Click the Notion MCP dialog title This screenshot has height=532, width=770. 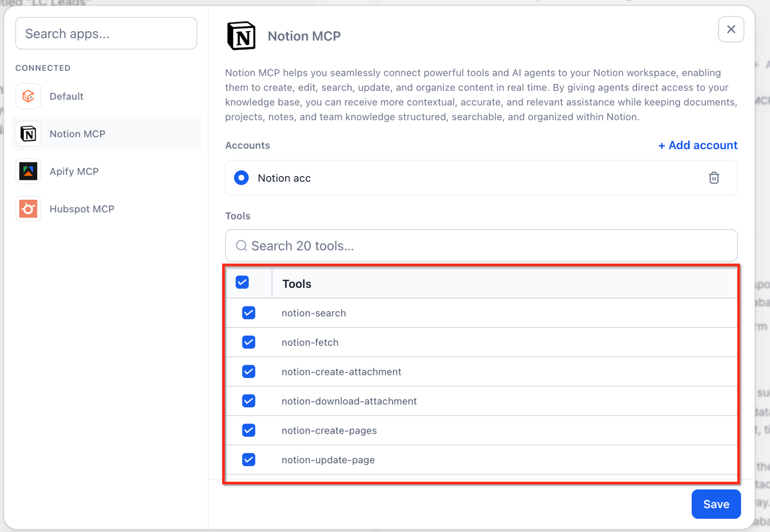coord(304,36)
